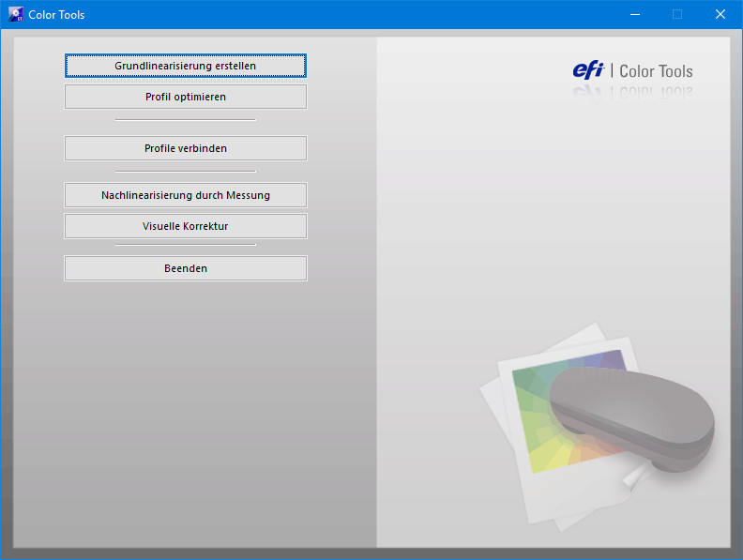
Task: Click the separator line below Profile verbinden
Action: coord(185,172)
